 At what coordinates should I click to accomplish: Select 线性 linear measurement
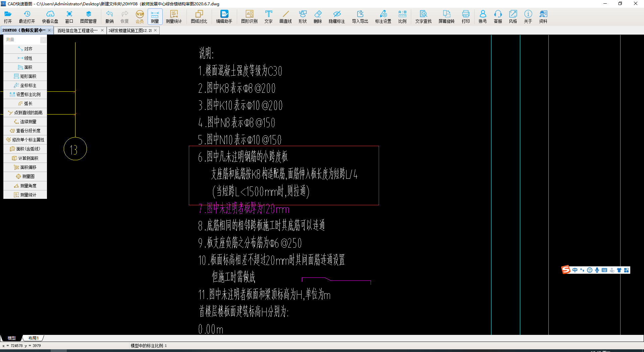coord(25,58)
